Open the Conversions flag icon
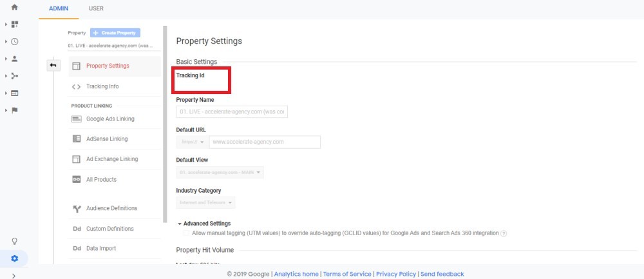644x279 pixels. click(14, 110)
